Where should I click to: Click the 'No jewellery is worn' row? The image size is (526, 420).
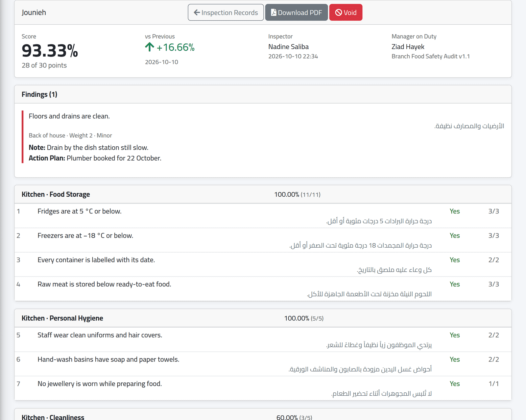click(263, 388)
